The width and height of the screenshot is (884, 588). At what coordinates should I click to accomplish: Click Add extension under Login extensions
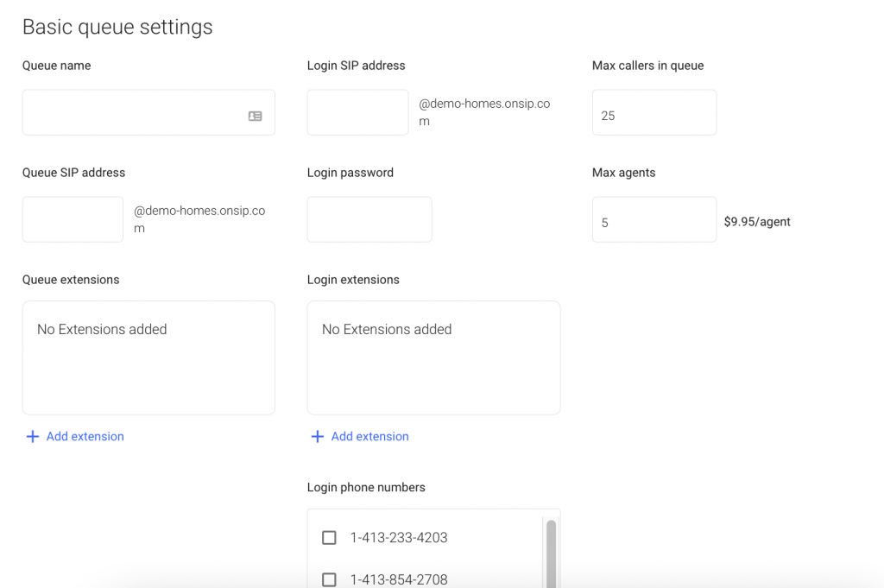[x=359, y=436]
